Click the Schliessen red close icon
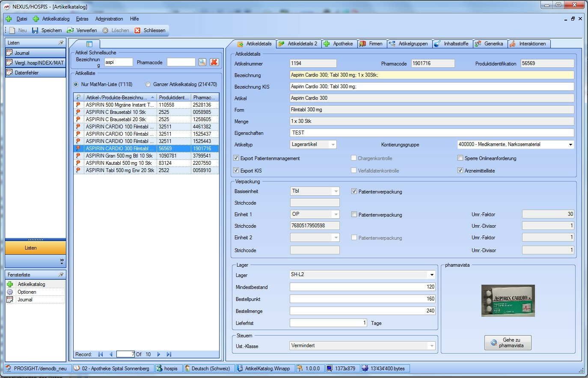588x378 pixels. pos(137,30)
